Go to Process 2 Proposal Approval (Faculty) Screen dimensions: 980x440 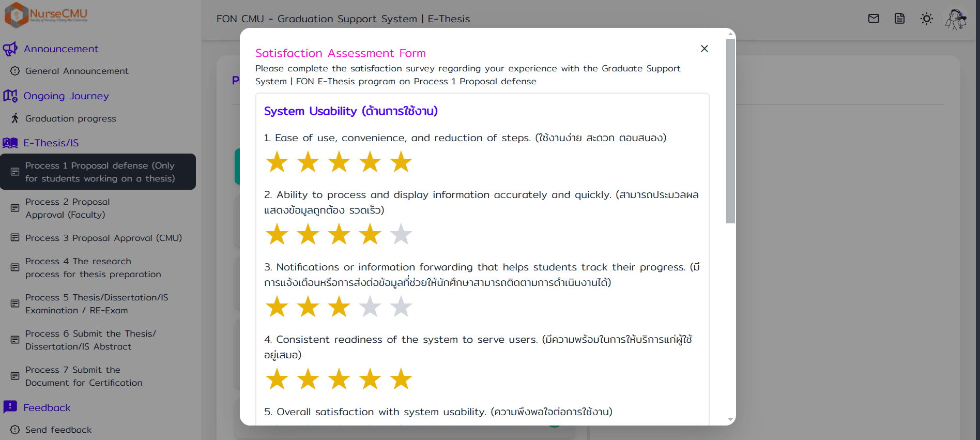(x=67, y=208)
